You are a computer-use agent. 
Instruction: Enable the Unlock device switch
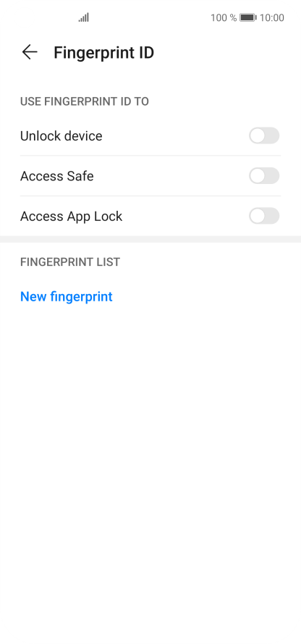tap(264, 135)
